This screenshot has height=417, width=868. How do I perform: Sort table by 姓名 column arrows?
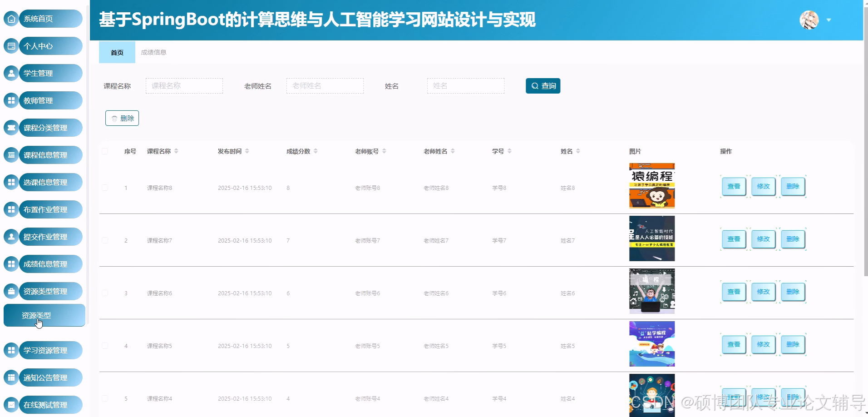(x=578, y=151)
